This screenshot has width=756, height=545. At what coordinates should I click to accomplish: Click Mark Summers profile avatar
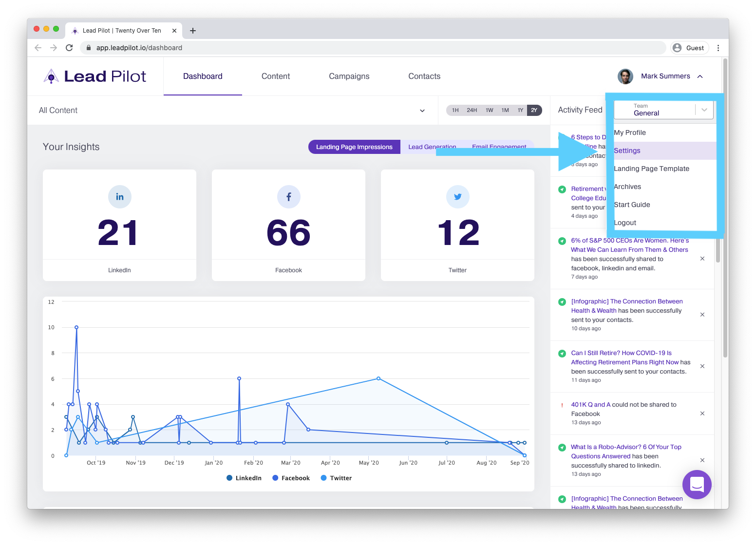[x=625, y=76]
